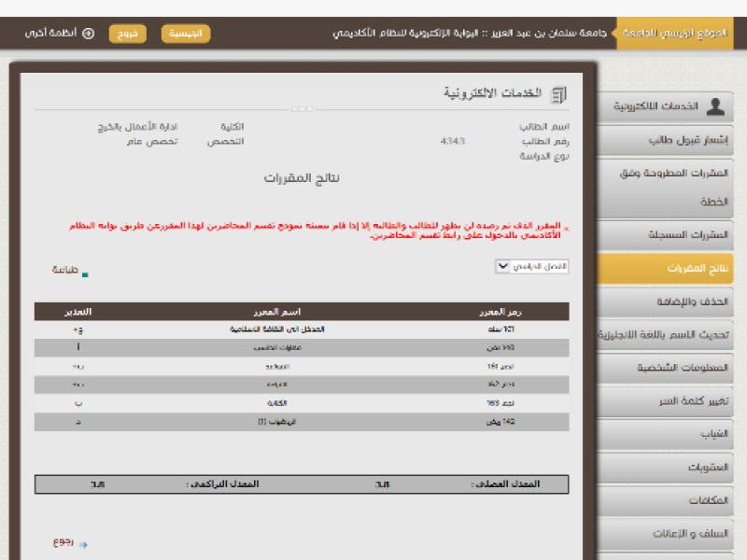Open المكافآت sidebar item

click(670, 500)
